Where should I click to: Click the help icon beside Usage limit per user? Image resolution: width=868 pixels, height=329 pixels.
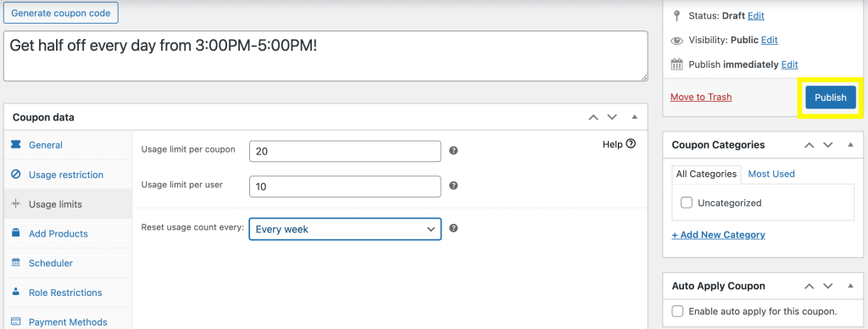click(453, 186)
